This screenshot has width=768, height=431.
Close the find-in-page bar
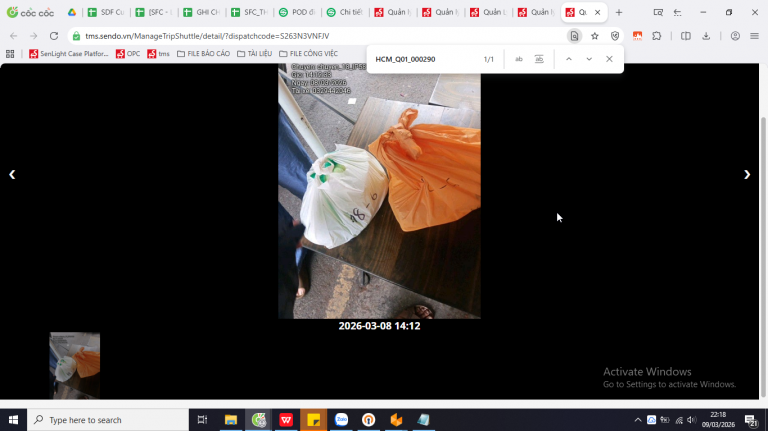coord(609,59)
